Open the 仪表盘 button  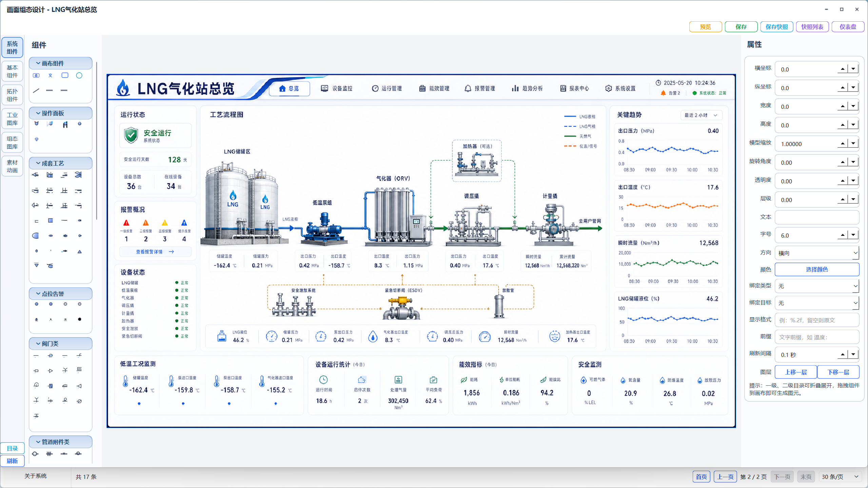click(848, 27)
